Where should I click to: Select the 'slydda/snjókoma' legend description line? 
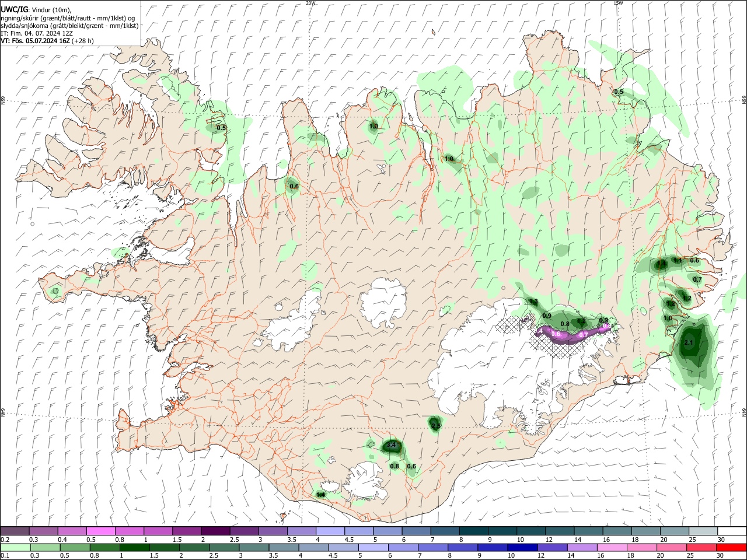69,26
